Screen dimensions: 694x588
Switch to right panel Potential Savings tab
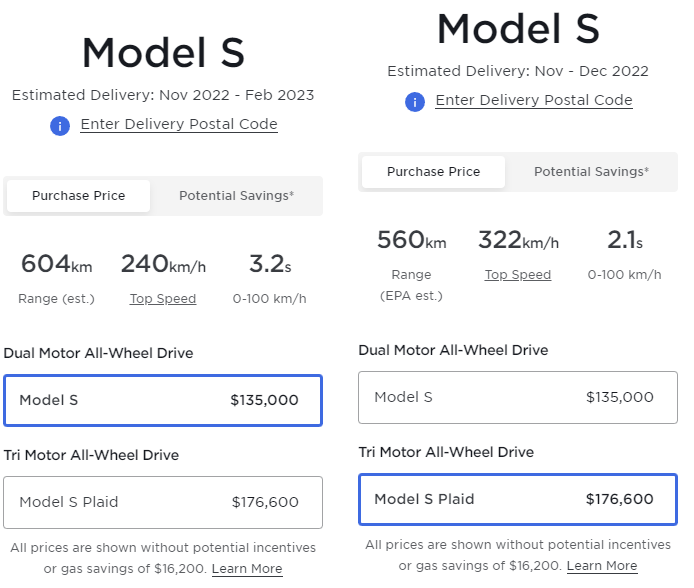point(591,172)
